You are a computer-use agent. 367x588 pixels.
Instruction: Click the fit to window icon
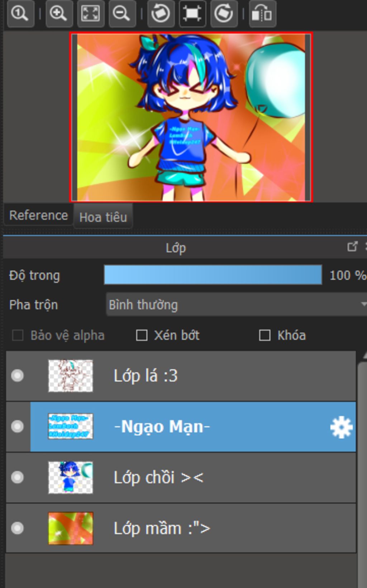[x=90, y=14]
